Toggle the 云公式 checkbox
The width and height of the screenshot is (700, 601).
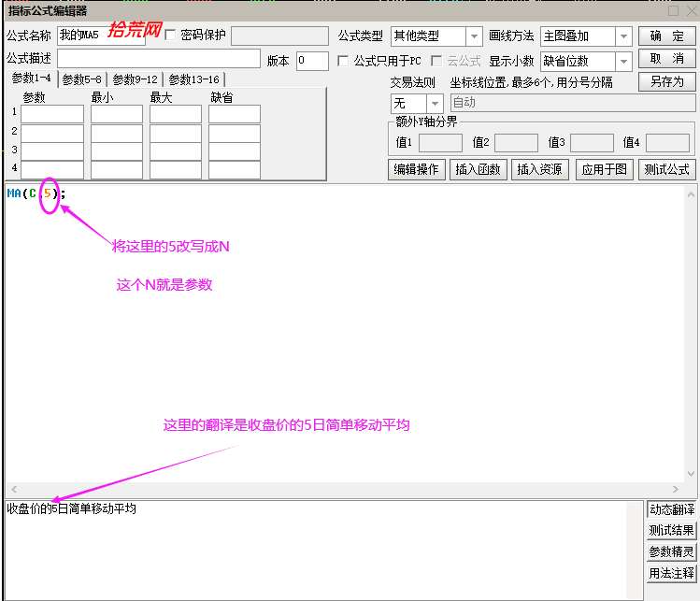(436, 61)
